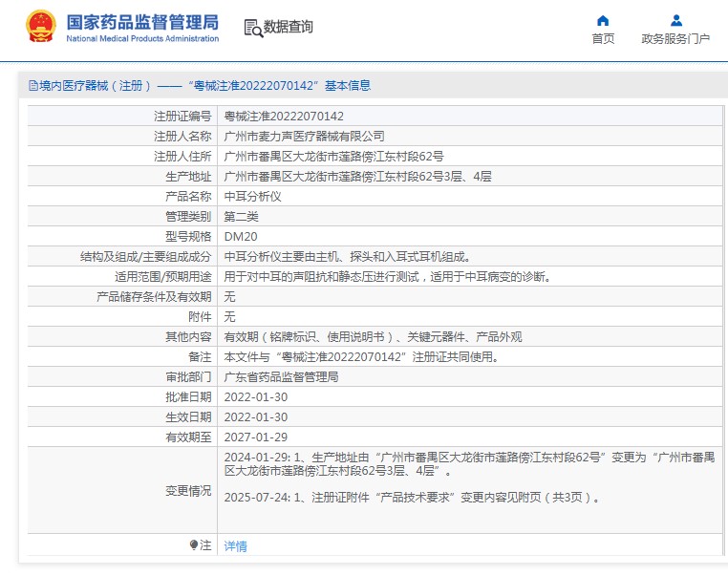The image size is (728, 576).
Task: Click the 管理类别 label
Action: pos(188,216)
